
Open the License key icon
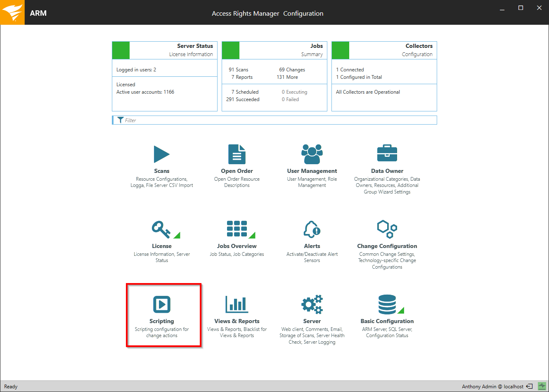[161, 229]
